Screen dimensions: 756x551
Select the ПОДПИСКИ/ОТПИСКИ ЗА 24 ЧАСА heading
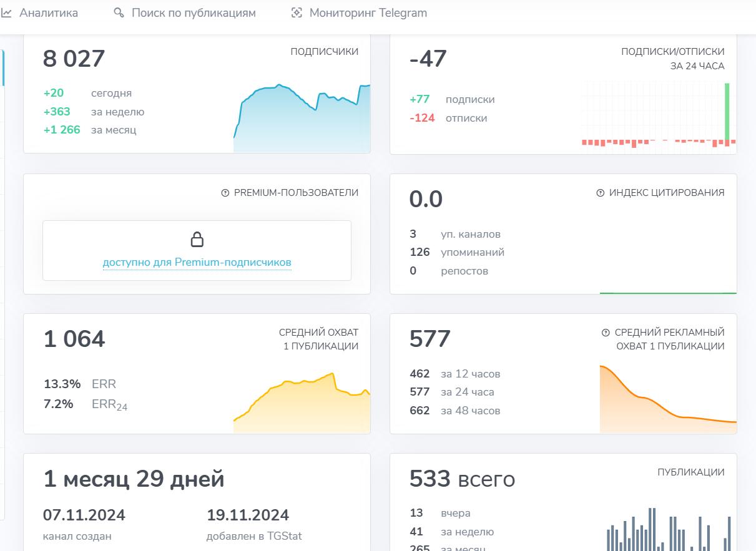673,59
